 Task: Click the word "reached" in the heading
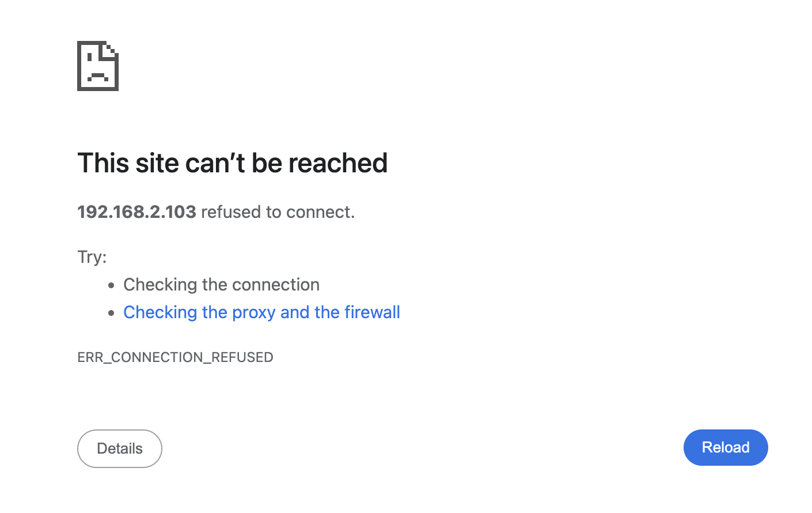click(337, 163)
